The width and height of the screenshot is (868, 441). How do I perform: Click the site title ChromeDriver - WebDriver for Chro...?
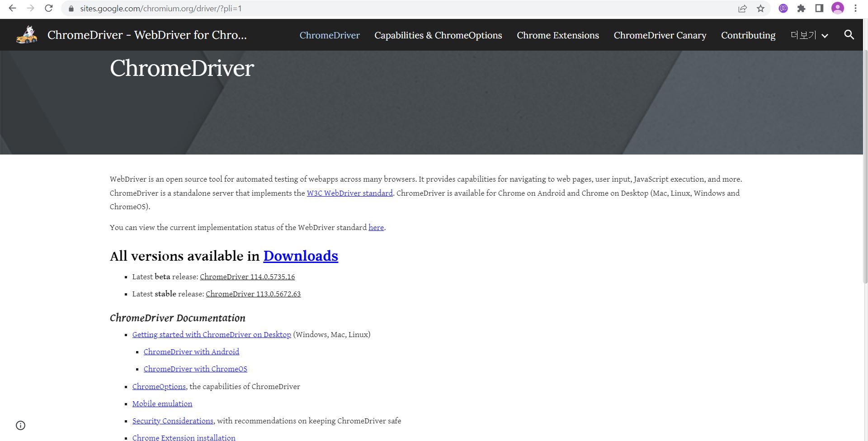pos(147,35)
